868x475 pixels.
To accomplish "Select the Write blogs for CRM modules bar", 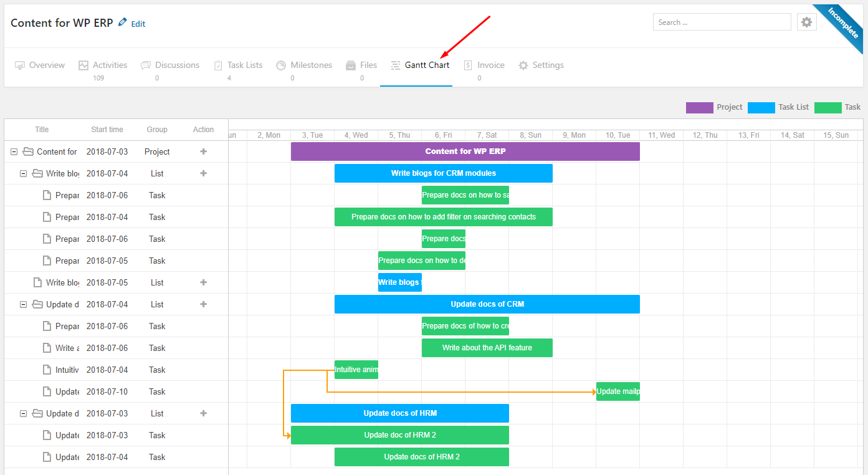I will (x=444, y=173).
